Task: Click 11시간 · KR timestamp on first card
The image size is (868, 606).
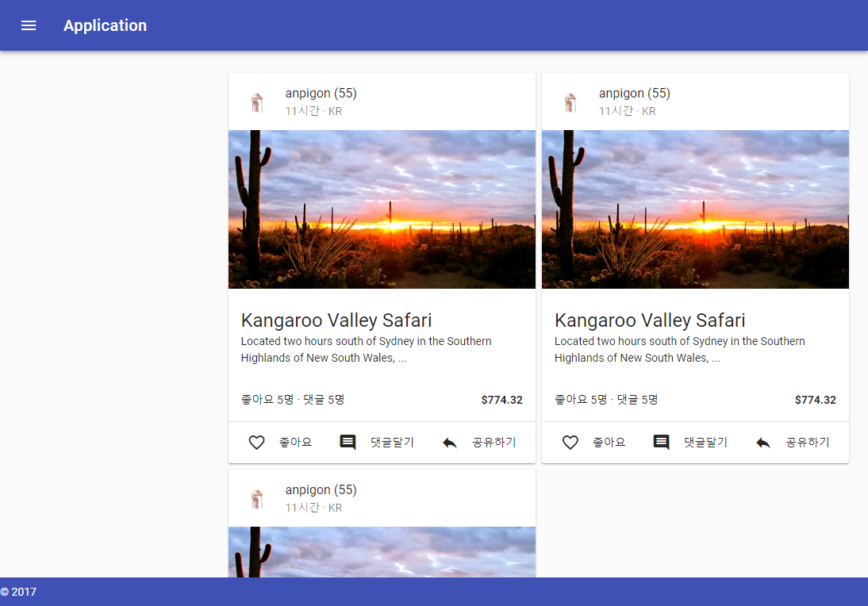Action: coord(314,111)
